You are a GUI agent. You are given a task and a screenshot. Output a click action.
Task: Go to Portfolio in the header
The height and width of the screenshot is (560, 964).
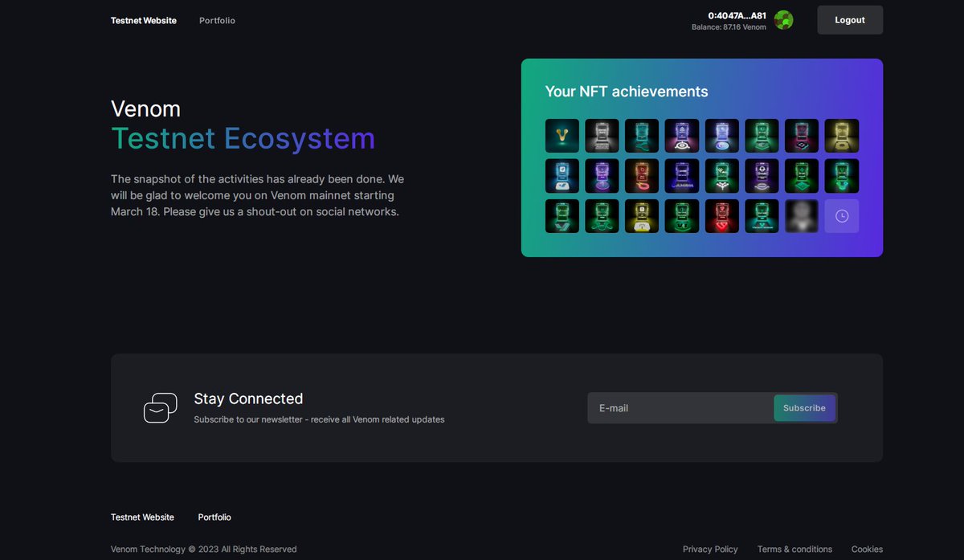pyautogui.click(x=217, y=21)
